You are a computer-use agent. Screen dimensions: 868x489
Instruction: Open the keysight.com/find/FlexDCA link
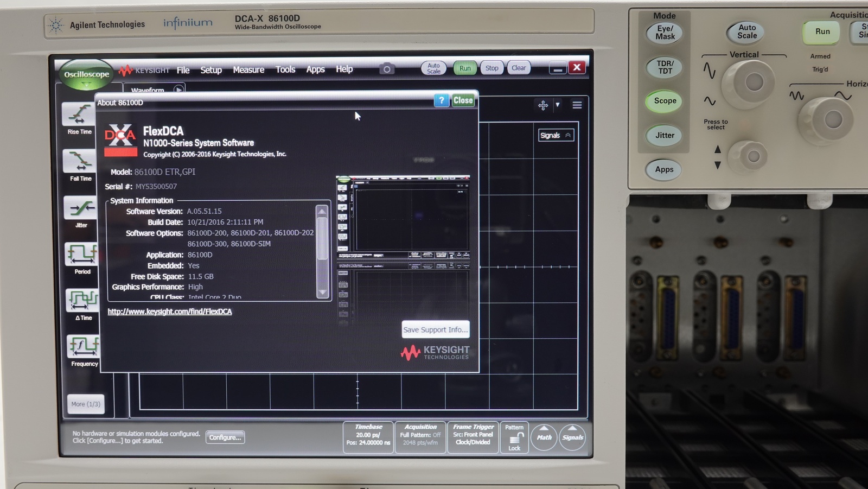[170, 312]
